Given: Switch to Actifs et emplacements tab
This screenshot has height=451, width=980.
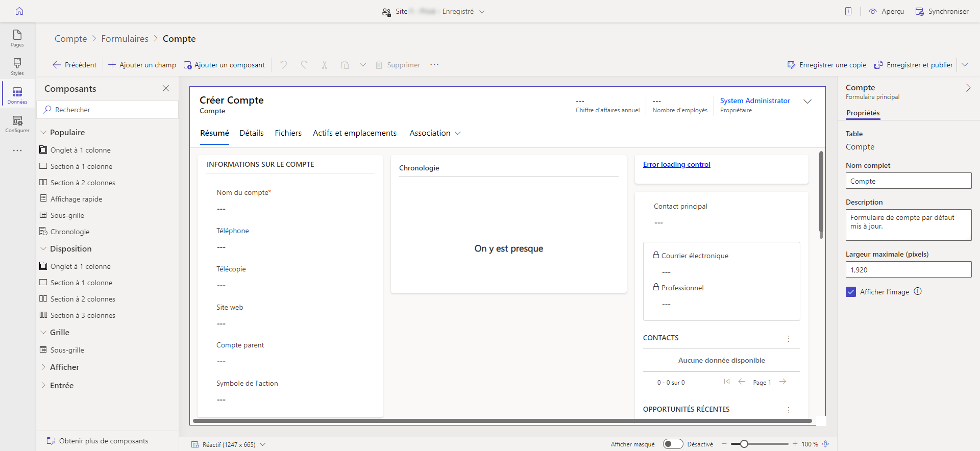Looking at the screenshot, I should coord(355,133).
